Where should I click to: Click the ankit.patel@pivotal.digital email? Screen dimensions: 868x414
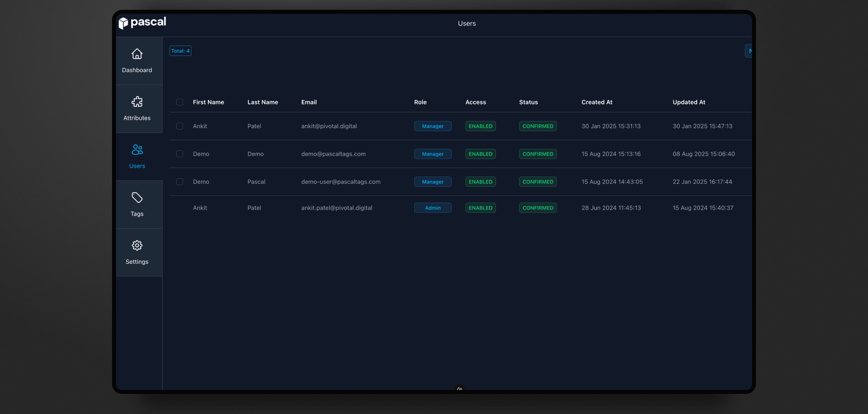click(x=336, y=208)
